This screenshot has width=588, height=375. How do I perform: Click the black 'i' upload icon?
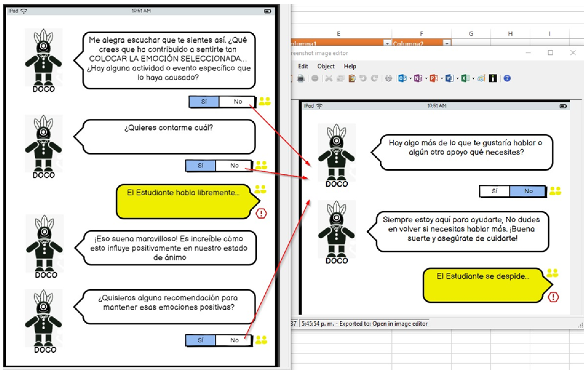coord(493,78)
